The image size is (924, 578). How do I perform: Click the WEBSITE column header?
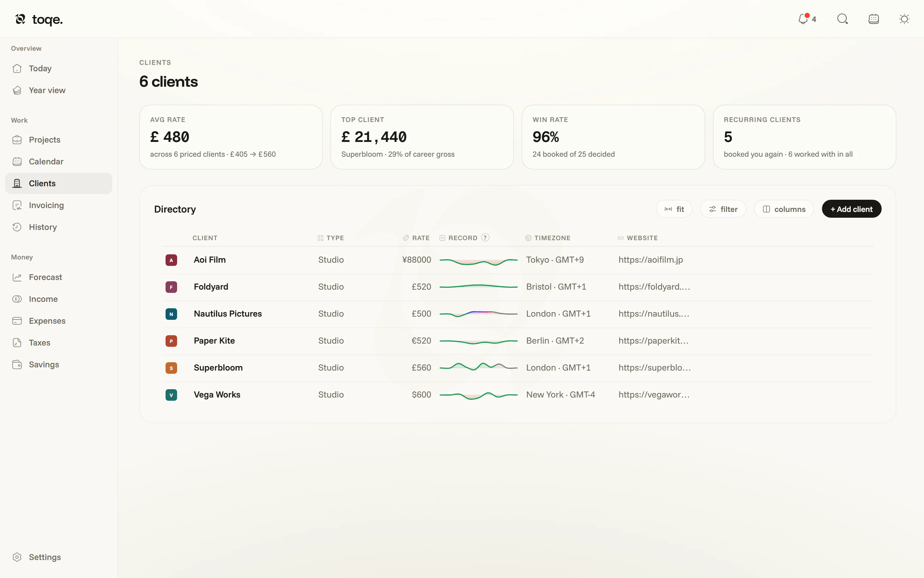pyautogui.click(x=637, y=238)
